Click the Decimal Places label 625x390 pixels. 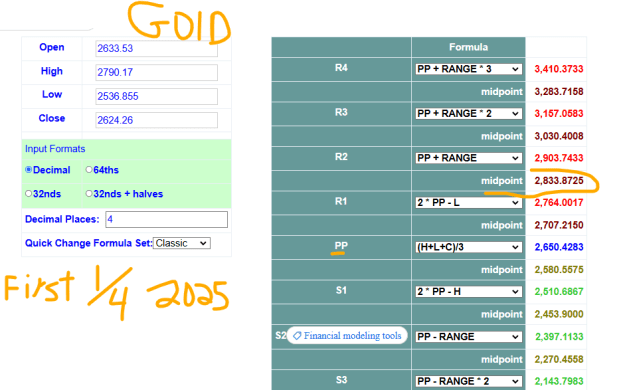[62, 219]
